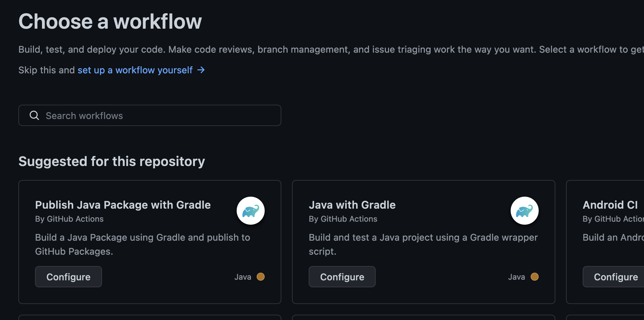Click the Suggested for this repository heading

pos(112,161)
